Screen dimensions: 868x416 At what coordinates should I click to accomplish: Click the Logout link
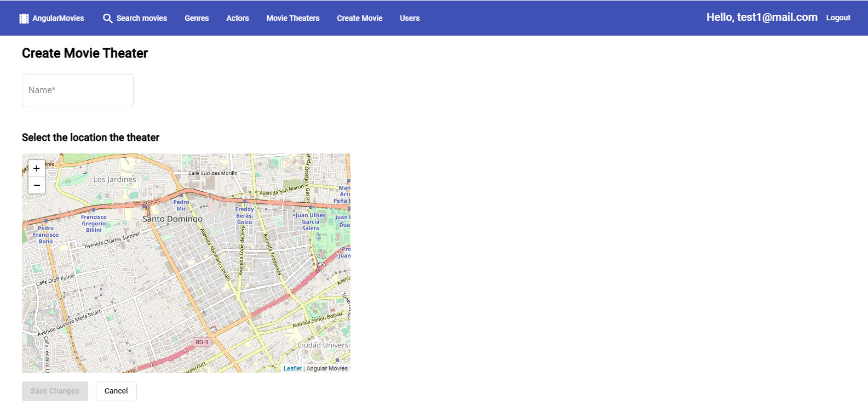838,18
